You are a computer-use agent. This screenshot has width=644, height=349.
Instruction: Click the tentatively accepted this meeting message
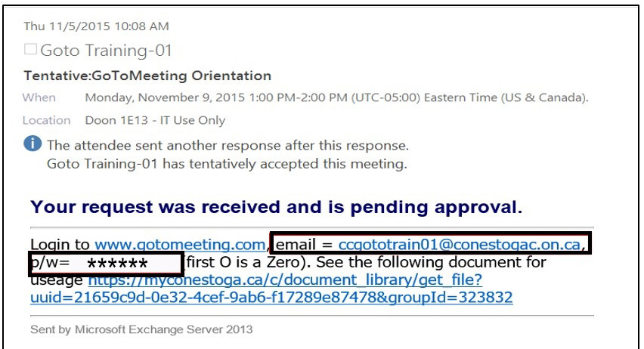(x=227, y=164)
